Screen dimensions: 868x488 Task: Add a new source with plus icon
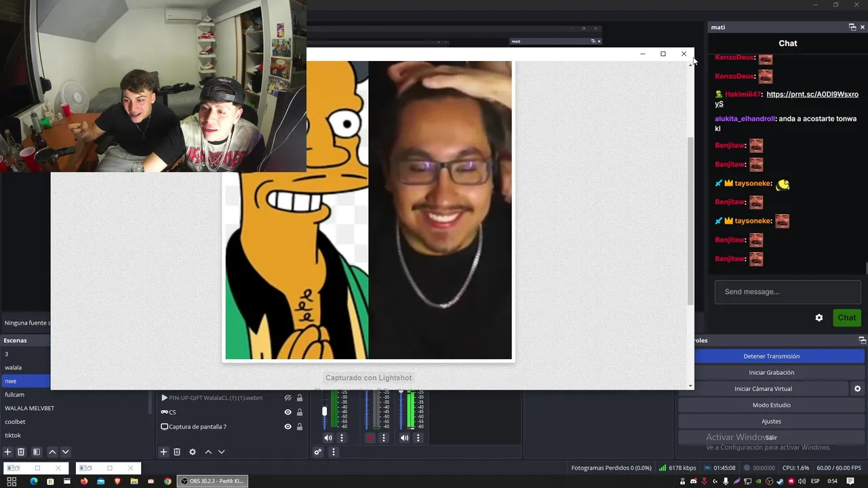[163, 452]
